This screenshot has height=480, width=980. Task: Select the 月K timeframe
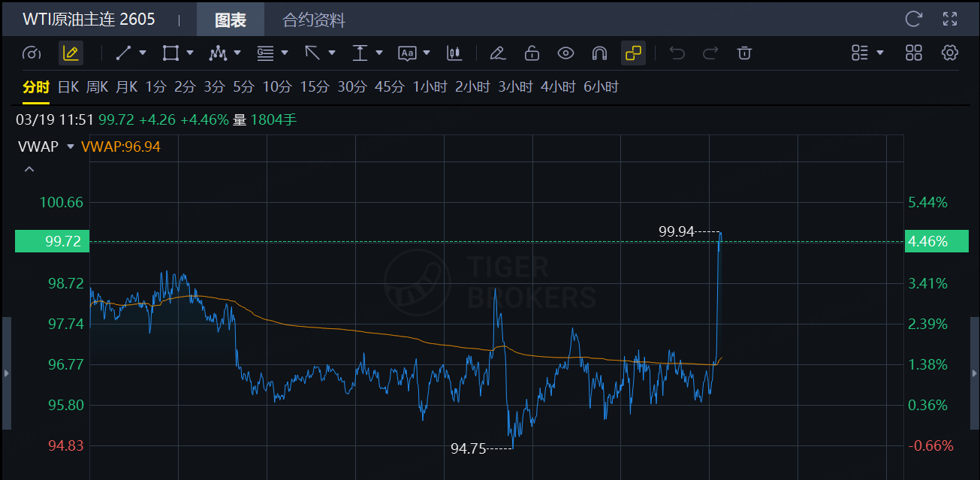click(126, 87)
